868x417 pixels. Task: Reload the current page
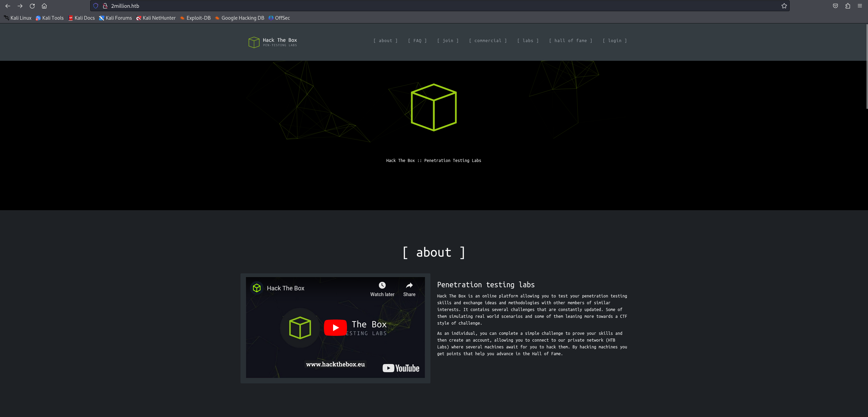32,6
